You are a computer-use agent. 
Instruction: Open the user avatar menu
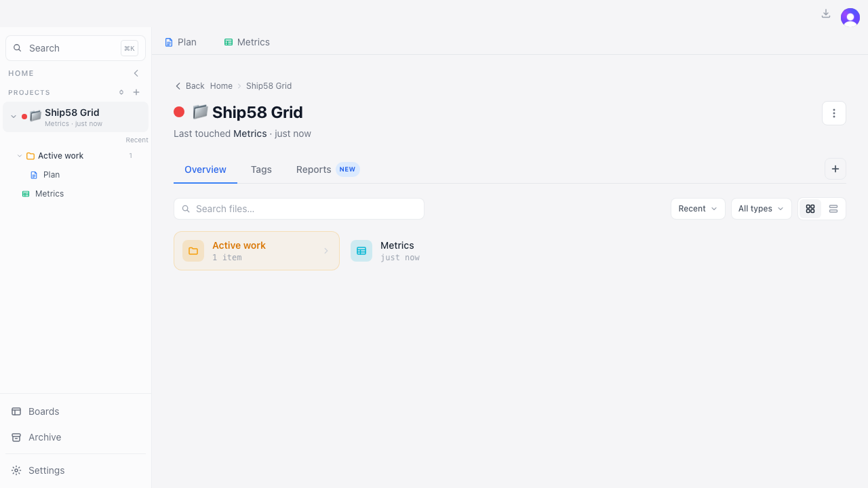[850, 18]
